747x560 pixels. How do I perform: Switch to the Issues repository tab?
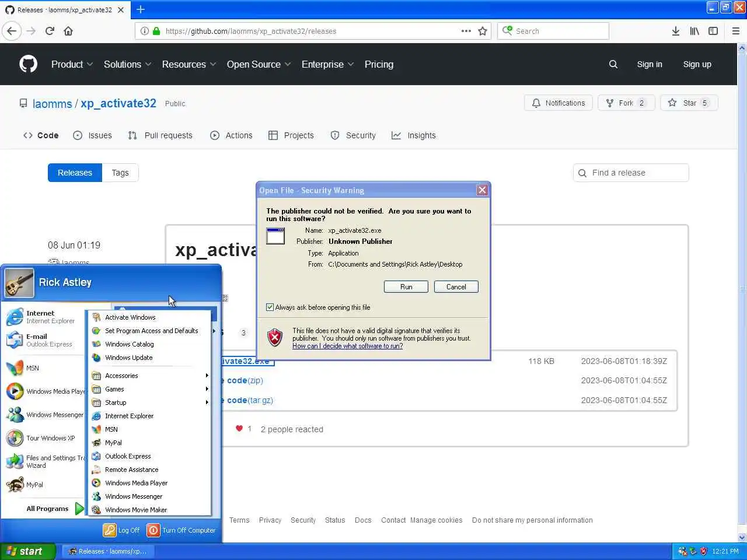[x=92, y=135]
